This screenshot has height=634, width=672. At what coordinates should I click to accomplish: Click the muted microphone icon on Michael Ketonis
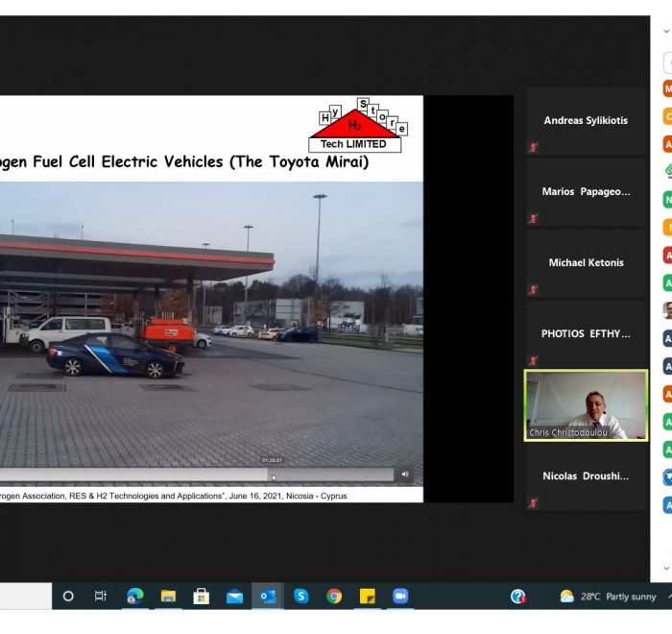coord(533,290)
